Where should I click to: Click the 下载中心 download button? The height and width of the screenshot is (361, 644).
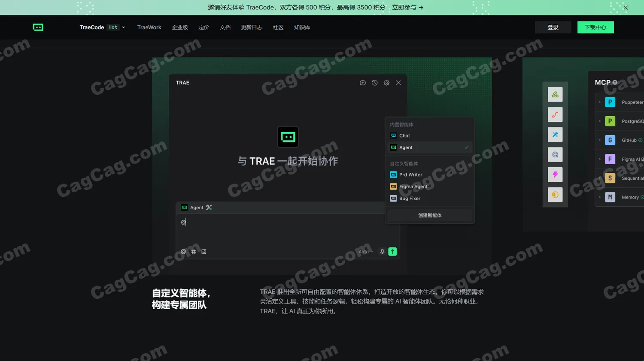pos(595,27)
